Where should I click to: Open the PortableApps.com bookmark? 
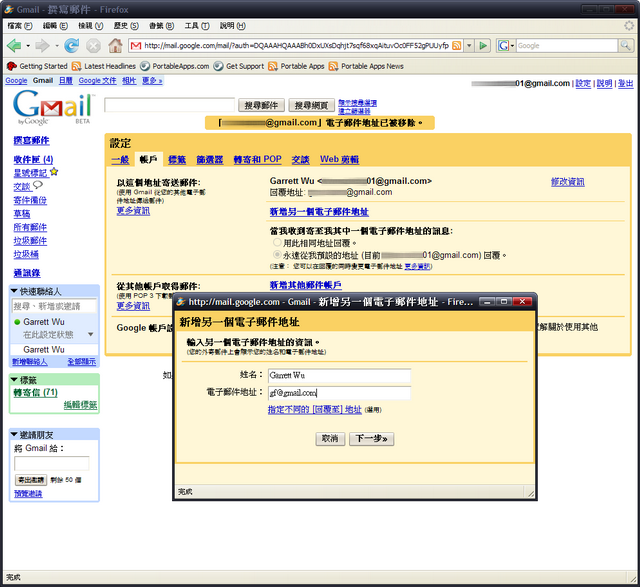coord(175,66)
